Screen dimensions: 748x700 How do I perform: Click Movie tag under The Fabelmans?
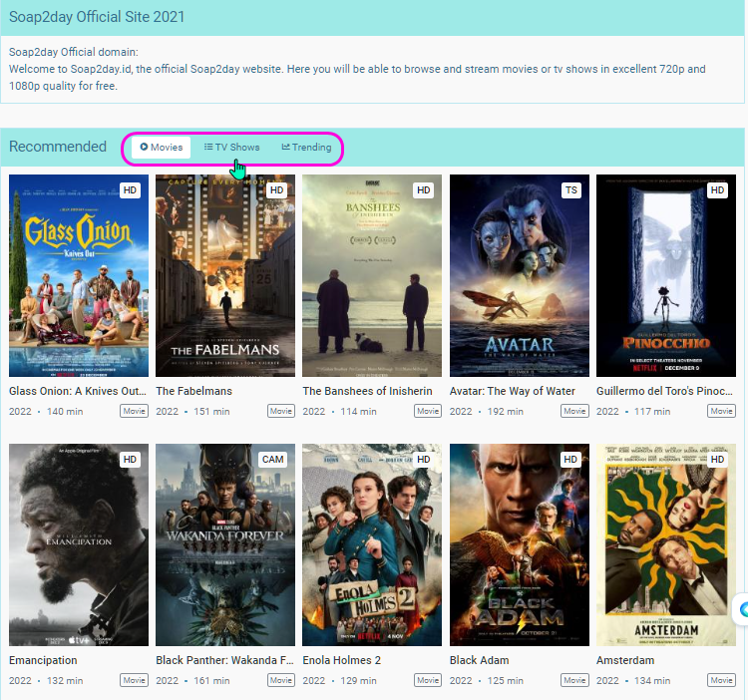coord(281,411)
